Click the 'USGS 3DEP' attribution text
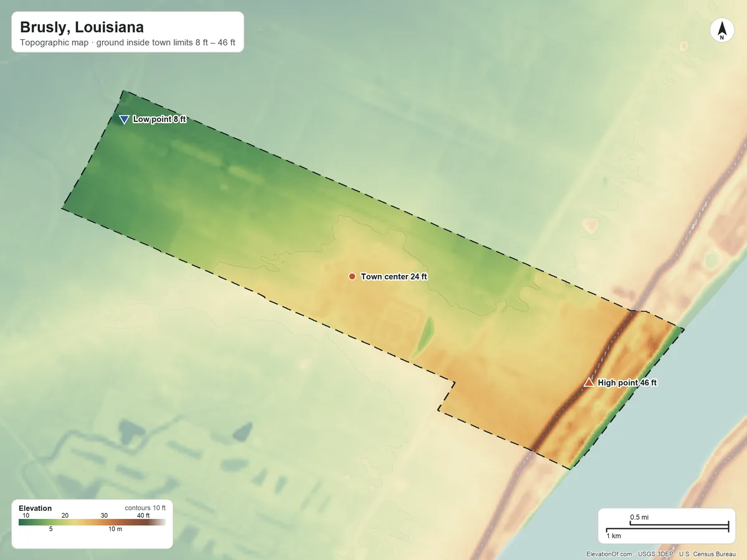The width and height of the screenshot is (747, 560). pos(656,554)
